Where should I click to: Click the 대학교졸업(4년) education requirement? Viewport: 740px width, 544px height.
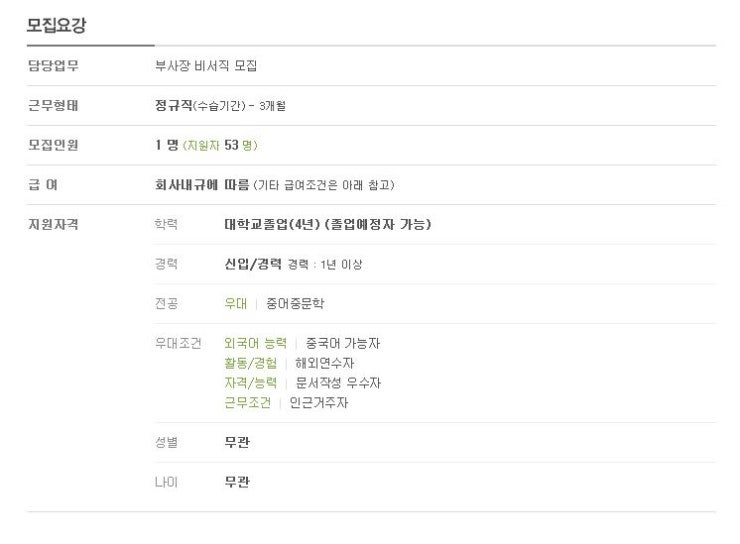tap(272, 224)
